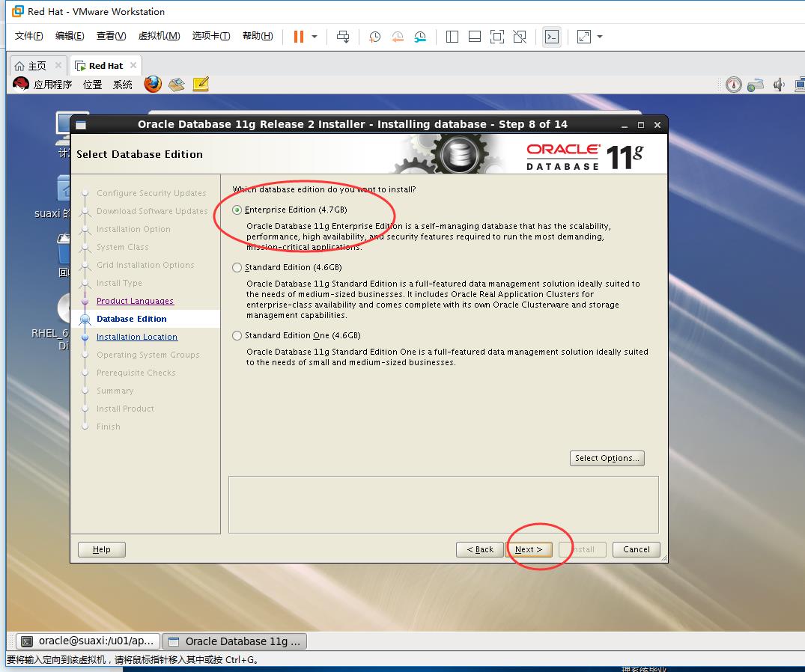Select the Database Edition step
Viewport: 805px width, 672px height.
tap(132, 319)
